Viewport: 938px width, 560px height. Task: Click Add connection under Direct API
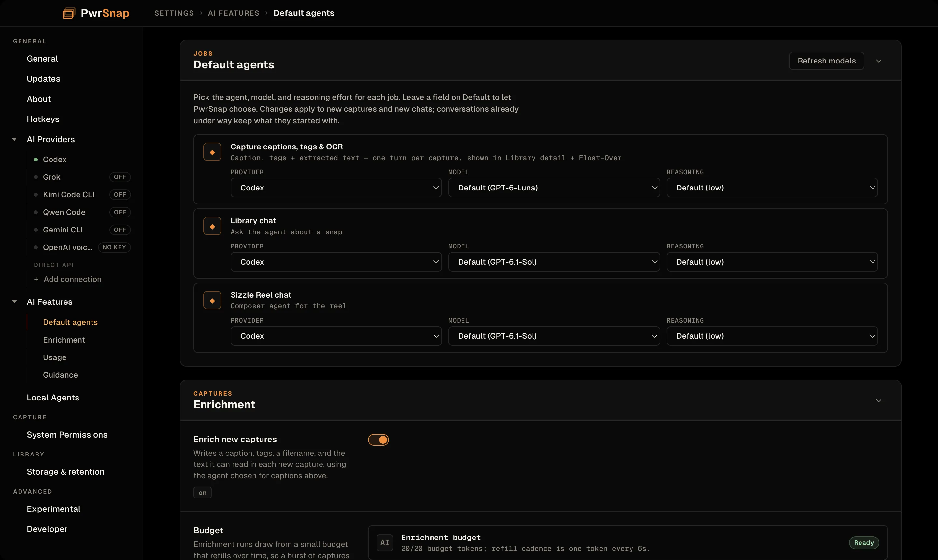68,279
